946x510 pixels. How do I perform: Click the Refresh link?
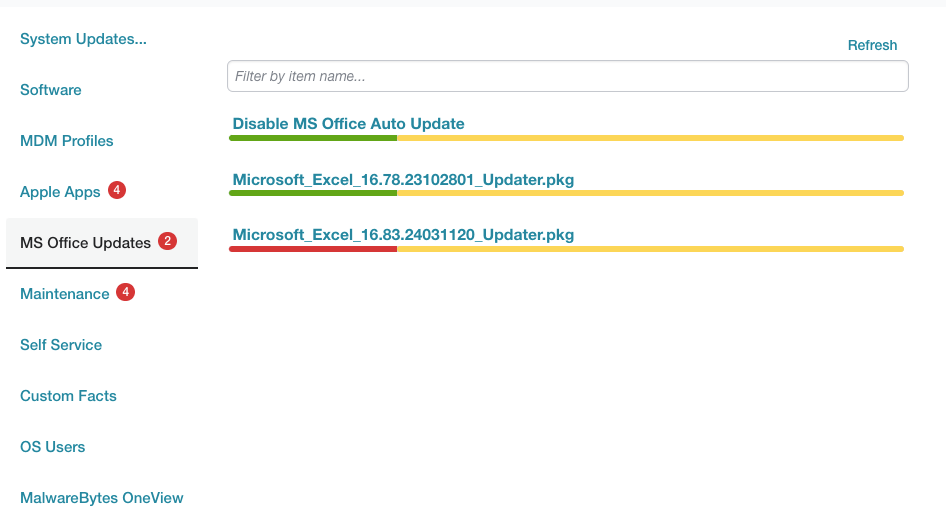point(872,45)
